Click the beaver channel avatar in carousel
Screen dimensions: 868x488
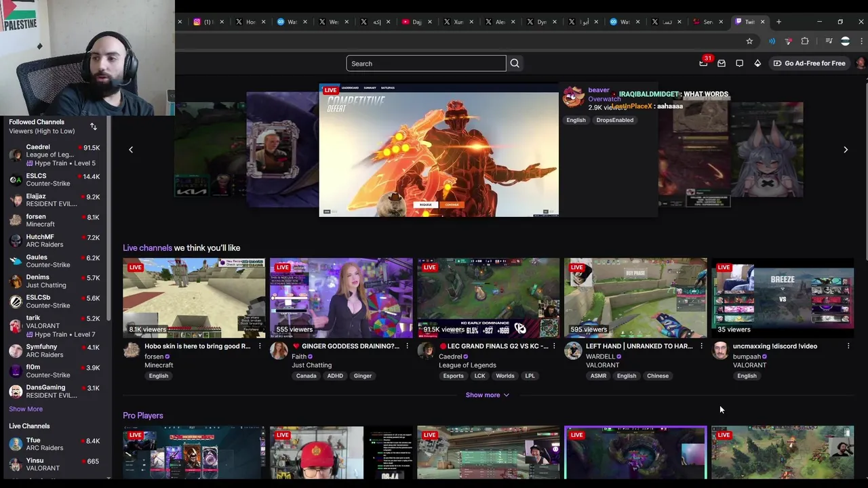click(x=573, y=97)
